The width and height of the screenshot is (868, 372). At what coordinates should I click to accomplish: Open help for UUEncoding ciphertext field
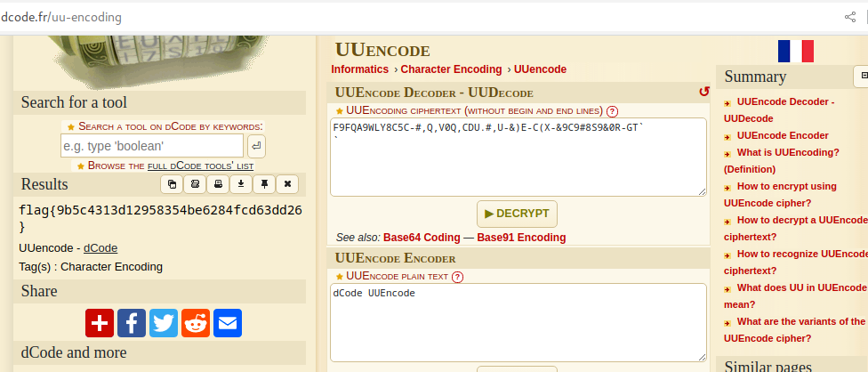(612, 110)
